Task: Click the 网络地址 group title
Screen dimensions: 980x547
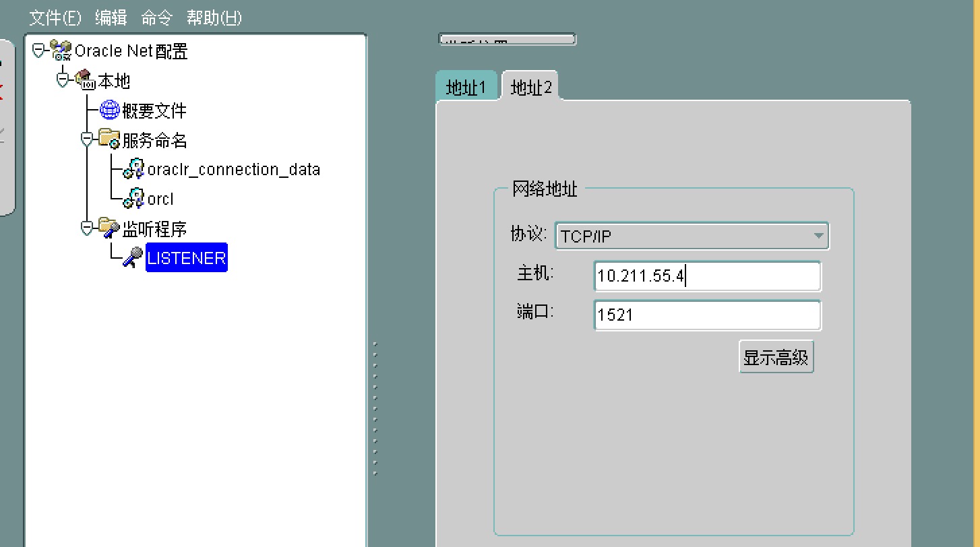Action: [545, 189]
